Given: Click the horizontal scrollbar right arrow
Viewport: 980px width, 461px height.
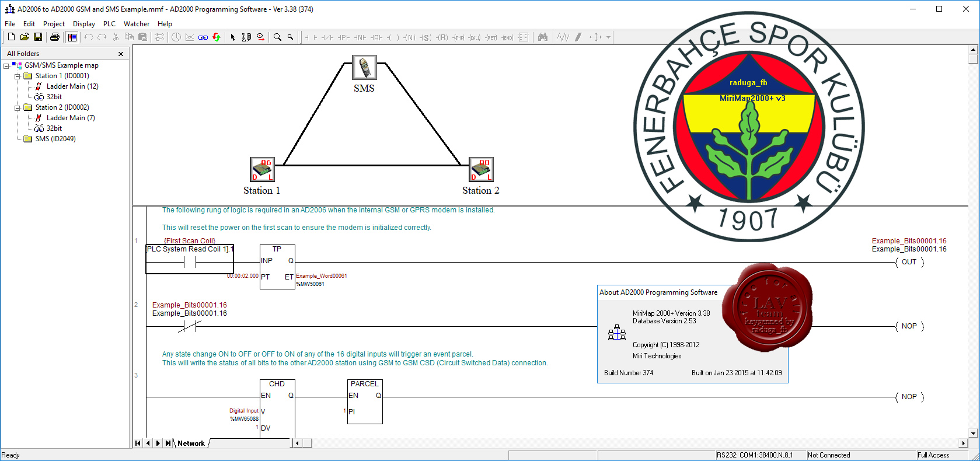Looking at the screenshot, I should click(x=963, y=443).
